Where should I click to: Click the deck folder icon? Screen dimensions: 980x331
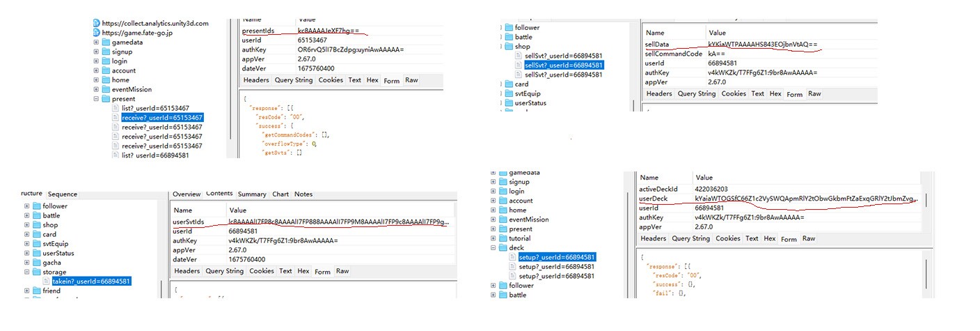(x=503, y=248)
